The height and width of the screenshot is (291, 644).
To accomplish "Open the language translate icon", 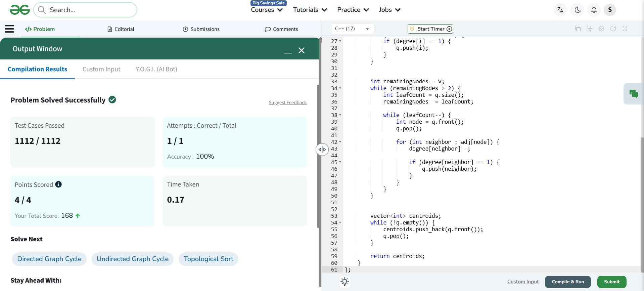I will 560,10.
